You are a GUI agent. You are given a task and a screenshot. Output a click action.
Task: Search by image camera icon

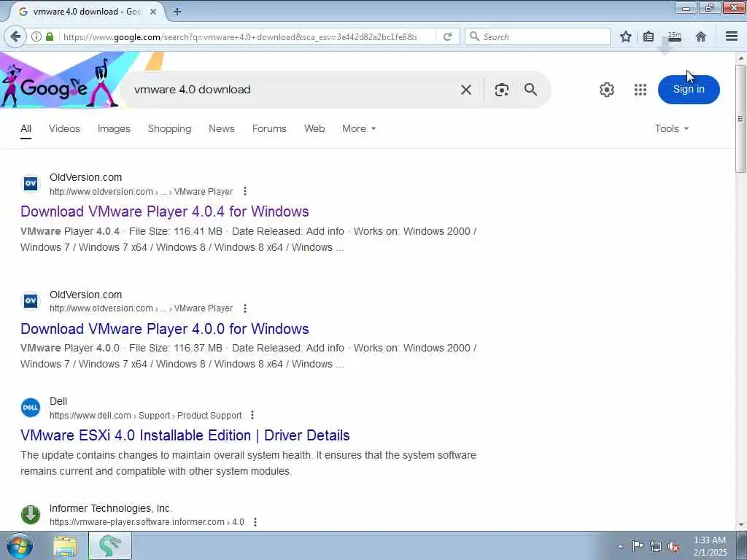502,90
